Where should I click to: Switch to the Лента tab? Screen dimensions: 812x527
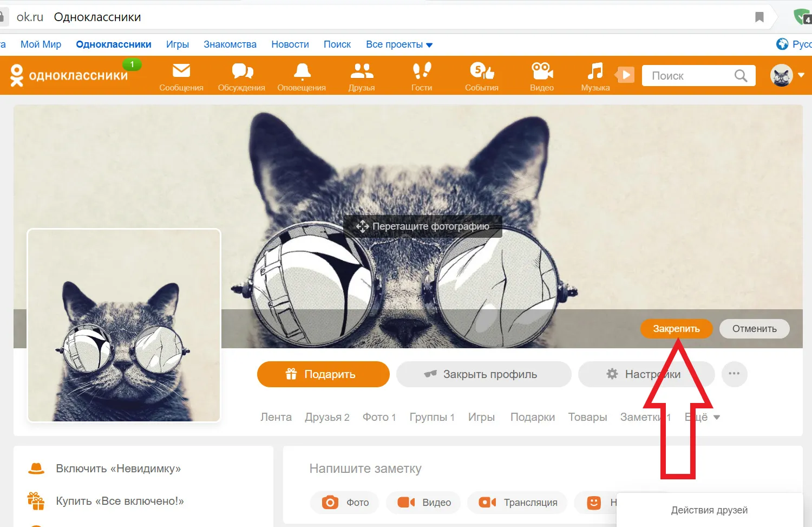tap(276, 417)
